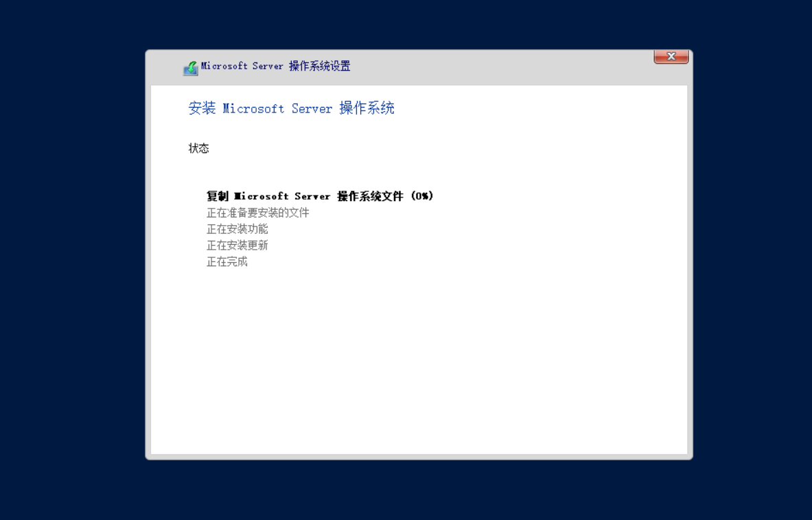Click the bottom-right corner of the setup window
Image resolution: width=812 pixels, height=520 pixels.
pos(691,458)
